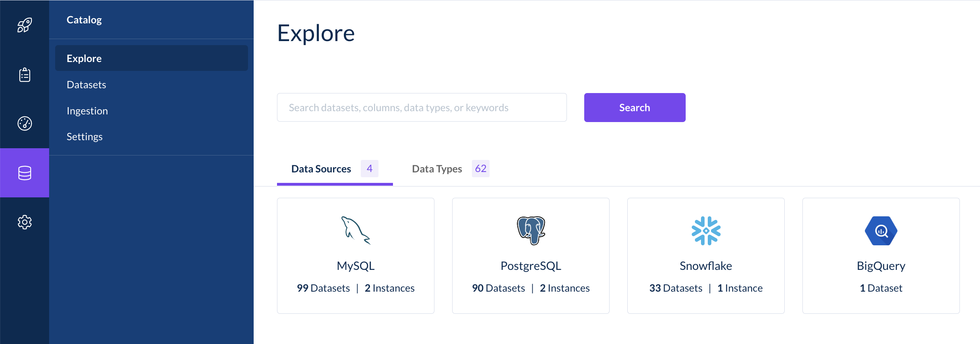Open the gear settings sidebar icon

pos(25,222)
